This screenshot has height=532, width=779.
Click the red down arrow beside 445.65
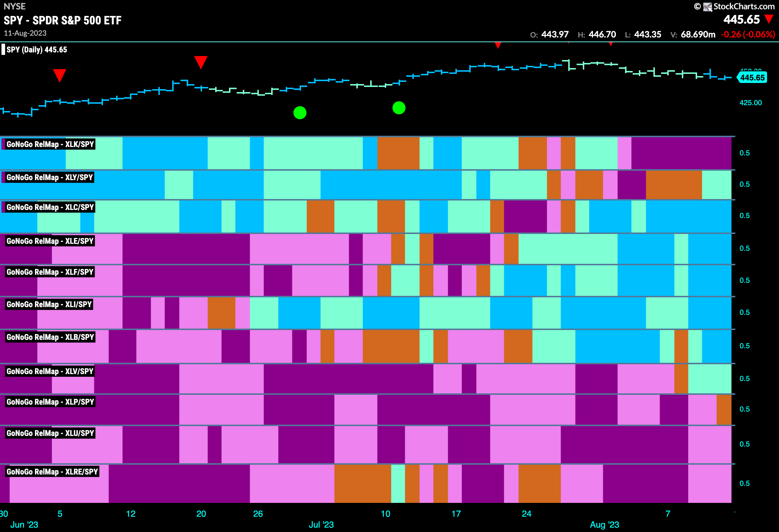point(769,19)
